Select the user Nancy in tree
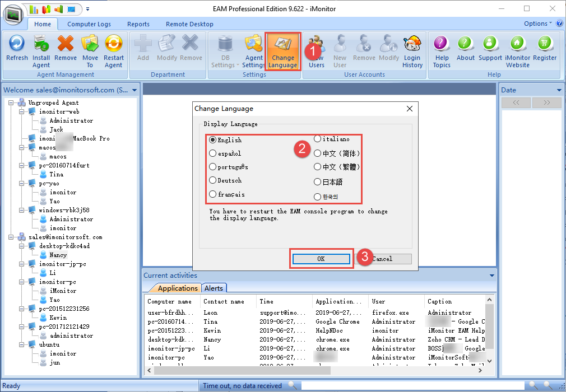The width and height of the screenshot is (566, 392). click(x=58, y=255)
